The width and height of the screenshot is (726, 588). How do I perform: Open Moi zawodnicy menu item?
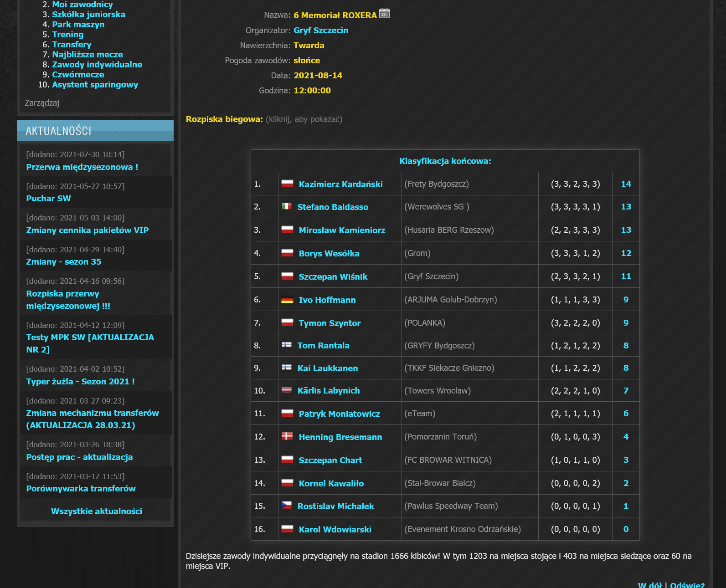(82, 5)
